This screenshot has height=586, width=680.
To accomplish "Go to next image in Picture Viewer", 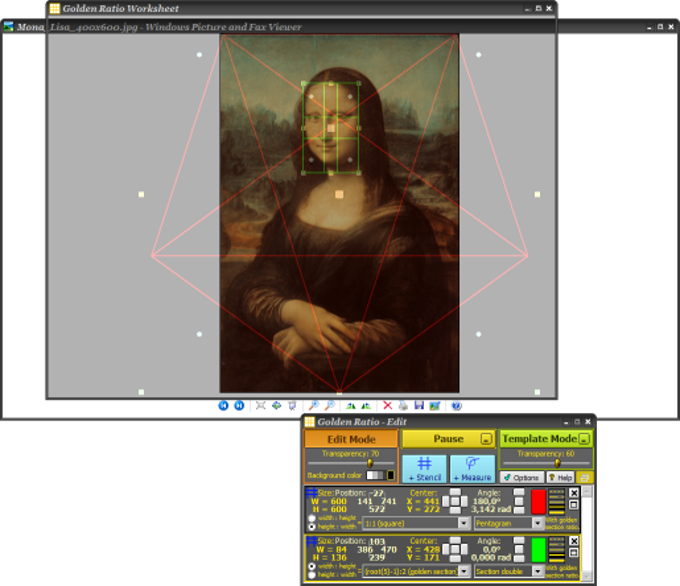I will (239, 406).
